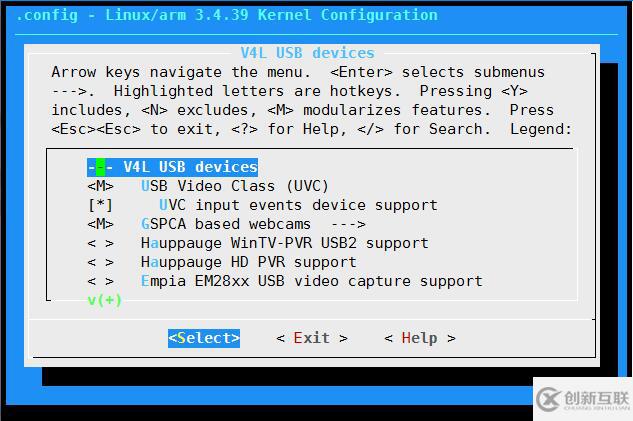Viewport: 633px width, 421px height.
Task: Toggle the [*] checkbox for UVC input events
Action: point(101,205)
